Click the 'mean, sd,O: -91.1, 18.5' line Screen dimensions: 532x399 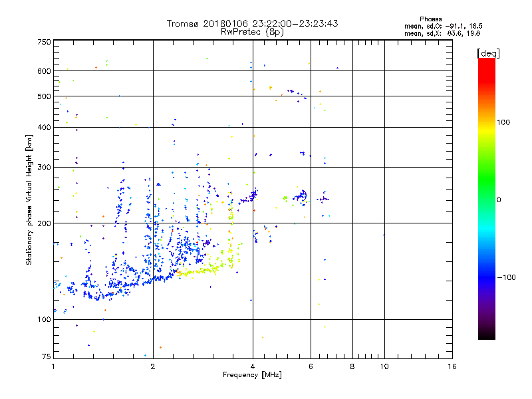pyautogui.click(x=443, y=26)
